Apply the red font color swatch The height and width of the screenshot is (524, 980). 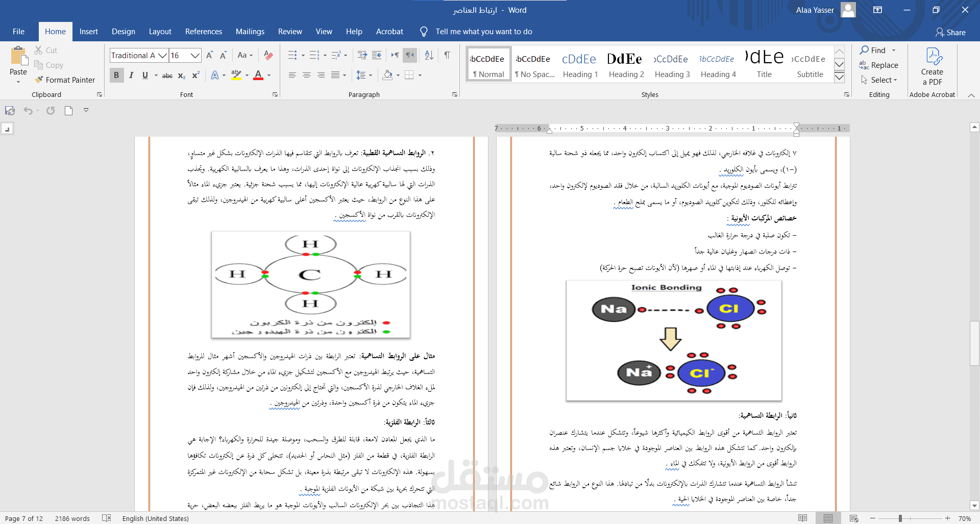tap(258, 76)
